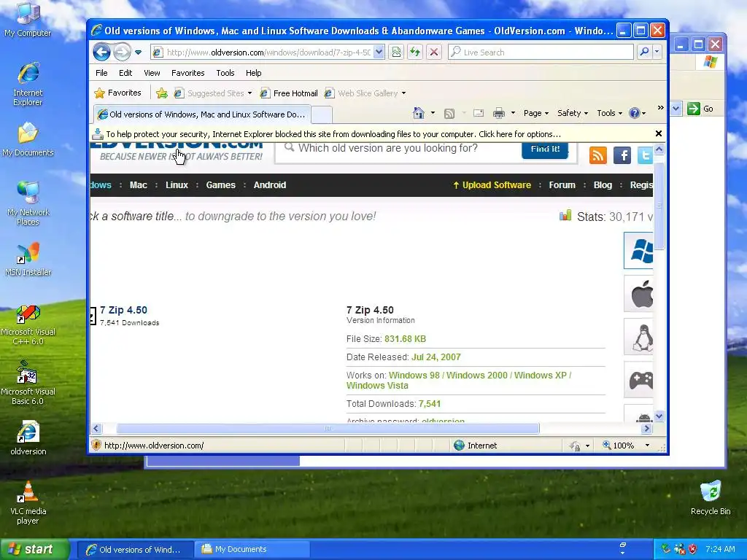Open the Free Hotmail favorite link

[289, 93]
